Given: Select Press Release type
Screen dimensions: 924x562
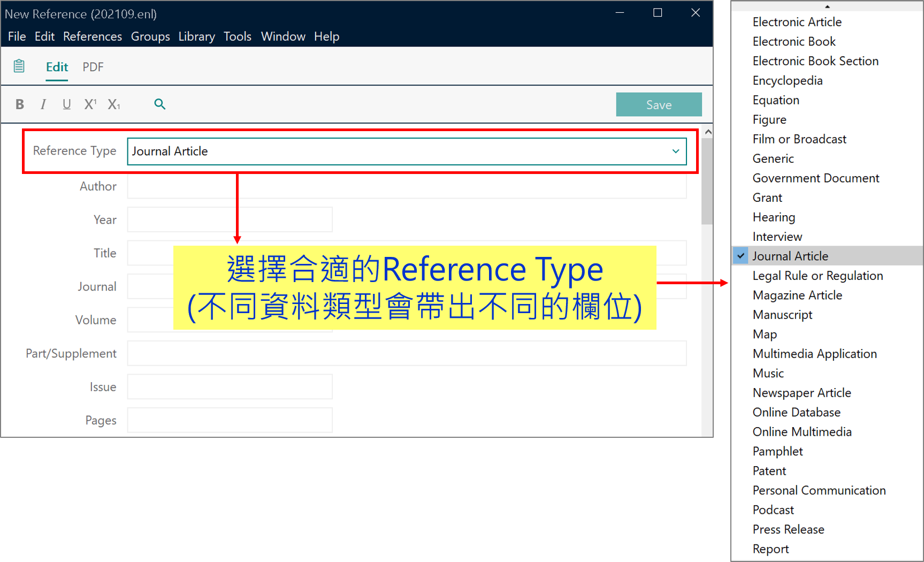Looking at the screenshot, I should pos(788,529).
